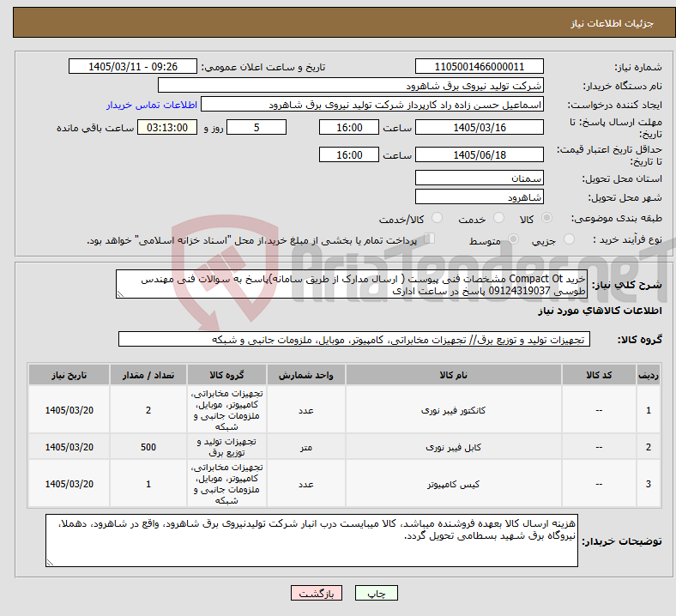Click the کد کالا column header

pyautogui.click(x=599, y=375)
